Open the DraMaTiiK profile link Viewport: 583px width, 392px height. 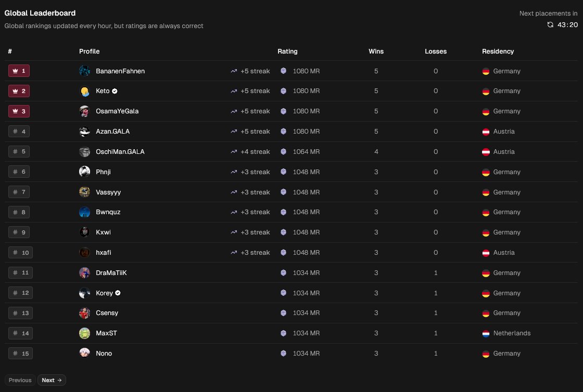pos(111,272)
